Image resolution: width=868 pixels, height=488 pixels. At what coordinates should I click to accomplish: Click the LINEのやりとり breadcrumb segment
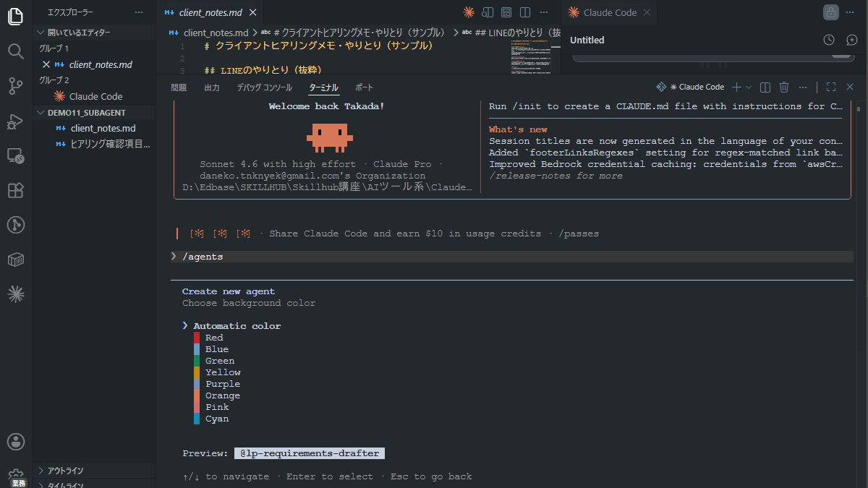(512, 33)
